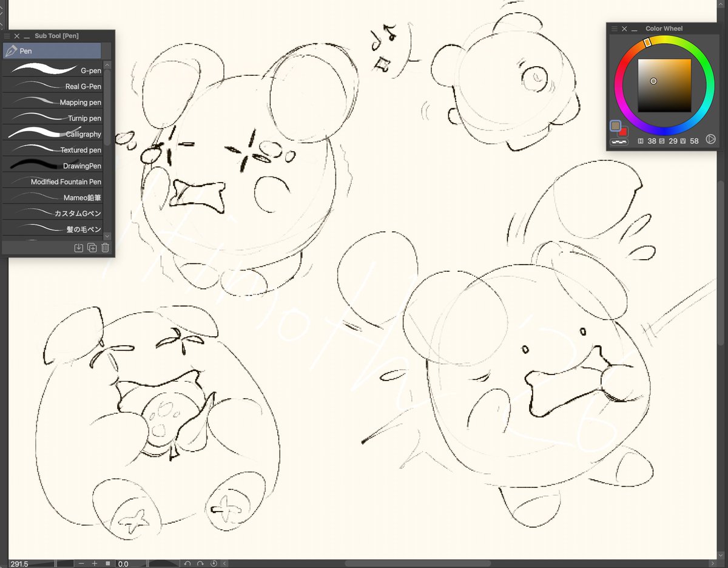Viewport: 728px width, 568px height.
Task: Click the zoom in plus button
Action: (95, 564)
